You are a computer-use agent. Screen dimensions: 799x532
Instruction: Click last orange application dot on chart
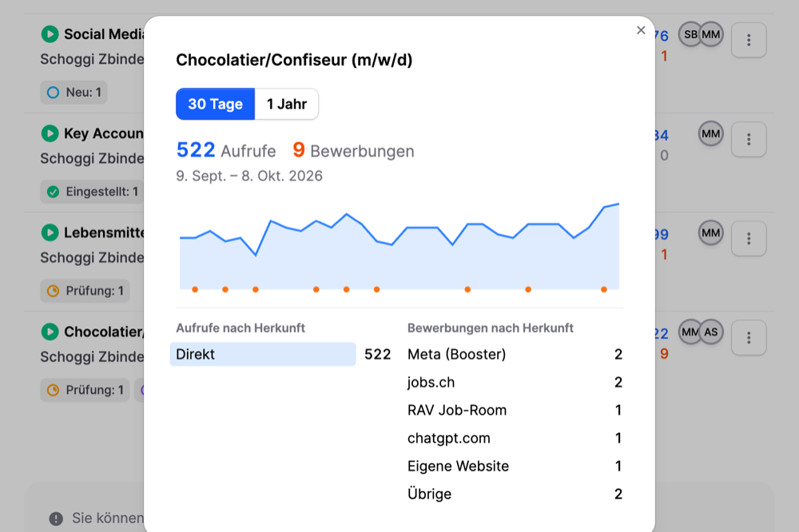point(604,289)
